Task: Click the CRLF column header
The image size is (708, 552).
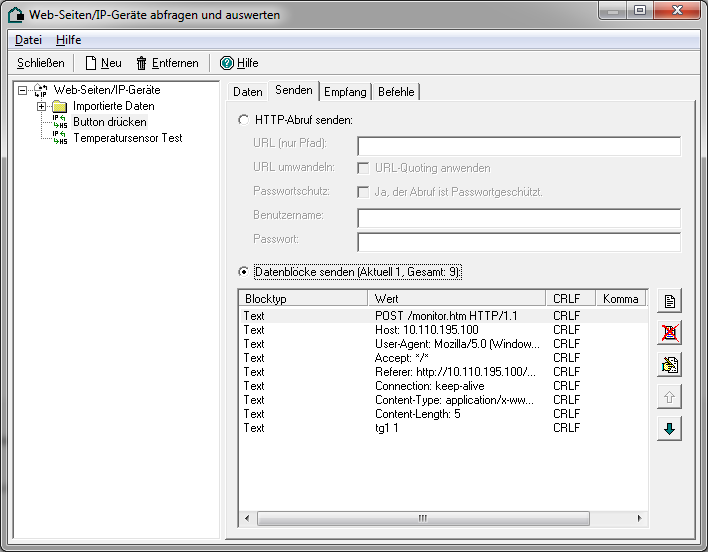Action: point(571,299)
